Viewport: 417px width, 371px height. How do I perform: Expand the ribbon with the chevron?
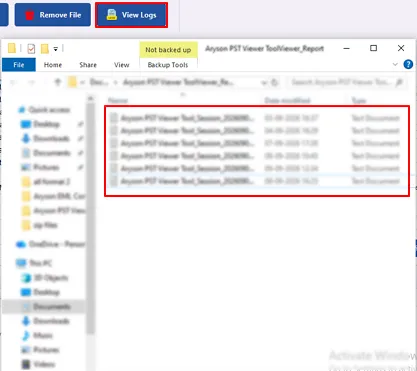(395, 64)
